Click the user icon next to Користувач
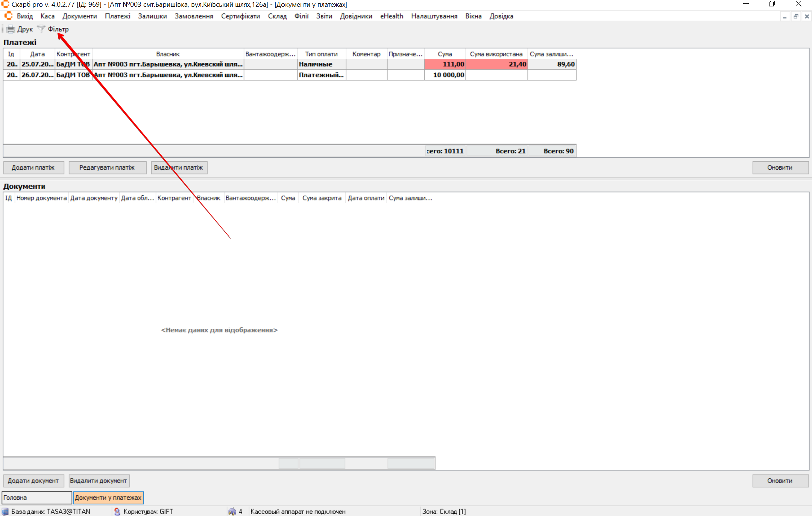Image resolution: width=812 pixels, height=516 pixels. pos(117,511)
